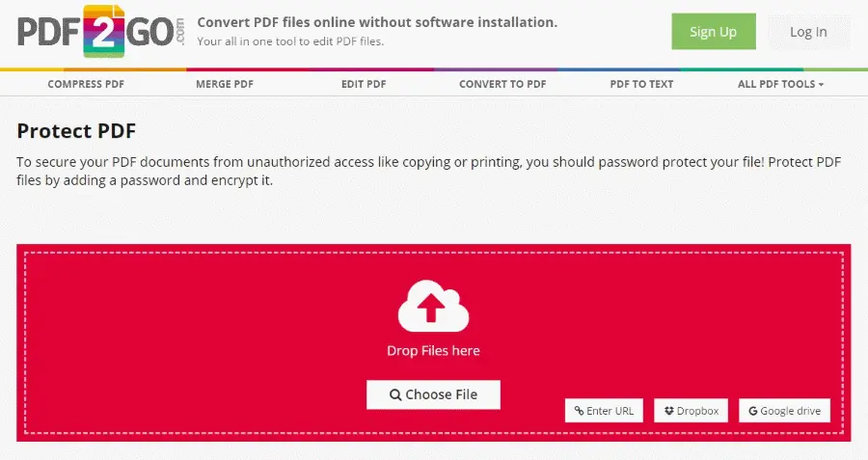
Task: Click the Enter URL button
Action: pyautogui.click(x=604, y=411)
